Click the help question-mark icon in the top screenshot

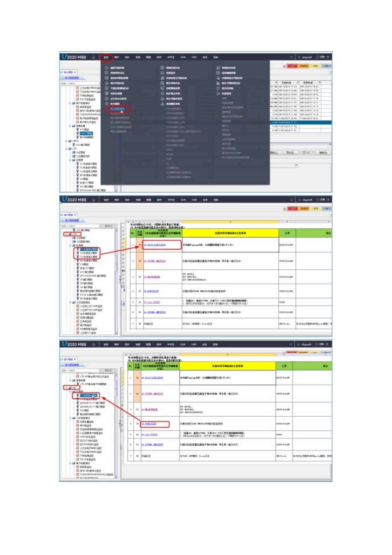tap(328, 57)
